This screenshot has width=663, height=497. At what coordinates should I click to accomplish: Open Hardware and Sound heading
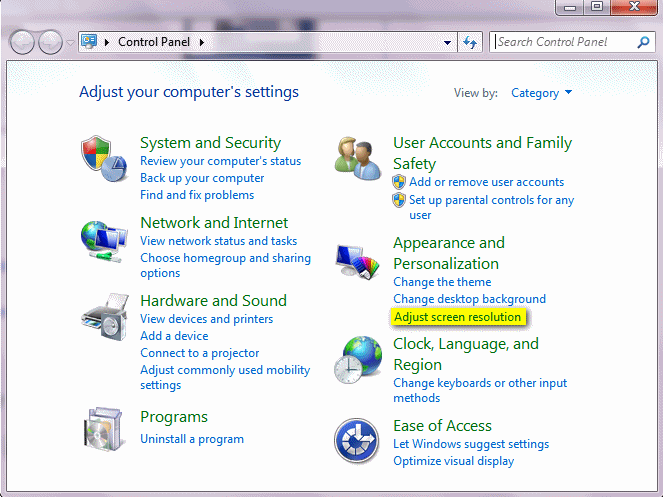click(x=214, y=301)
